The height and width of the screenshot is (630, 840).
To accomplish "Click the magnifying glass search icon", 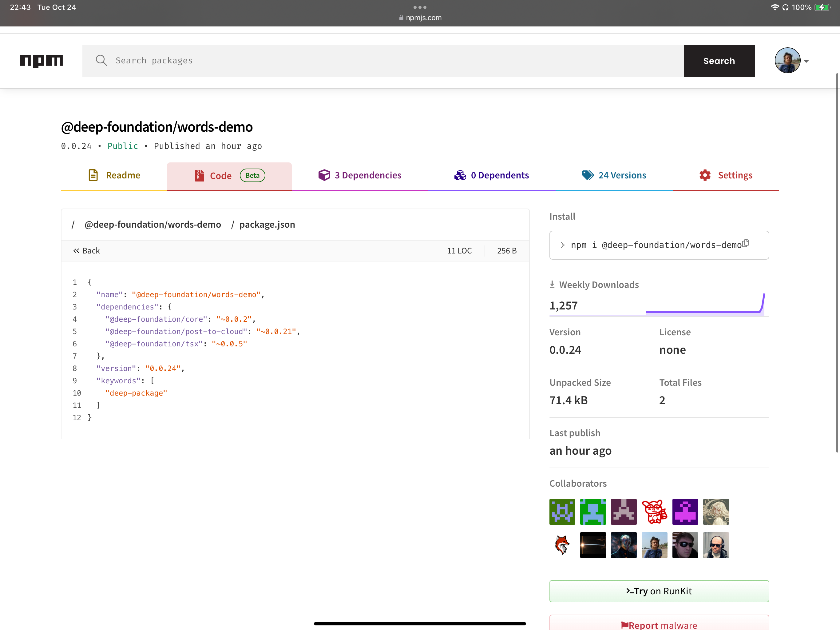I will [x=101, y=60].
